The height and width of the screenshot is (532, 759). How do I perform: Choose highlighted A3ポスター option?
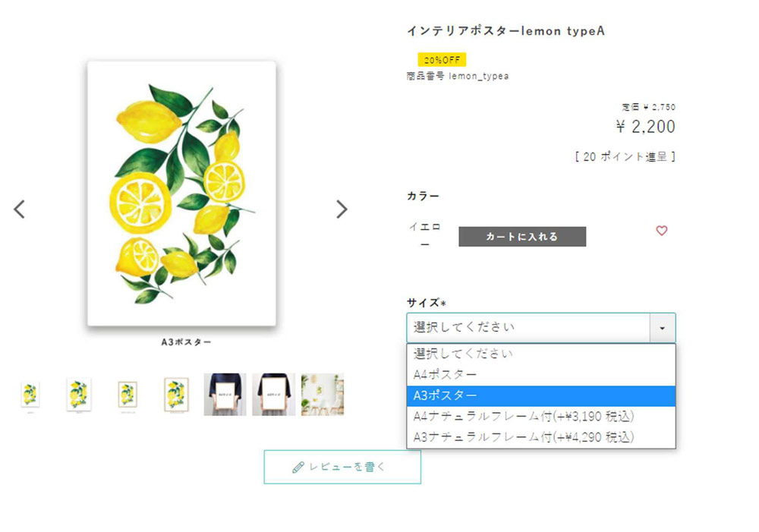[540, 396]
